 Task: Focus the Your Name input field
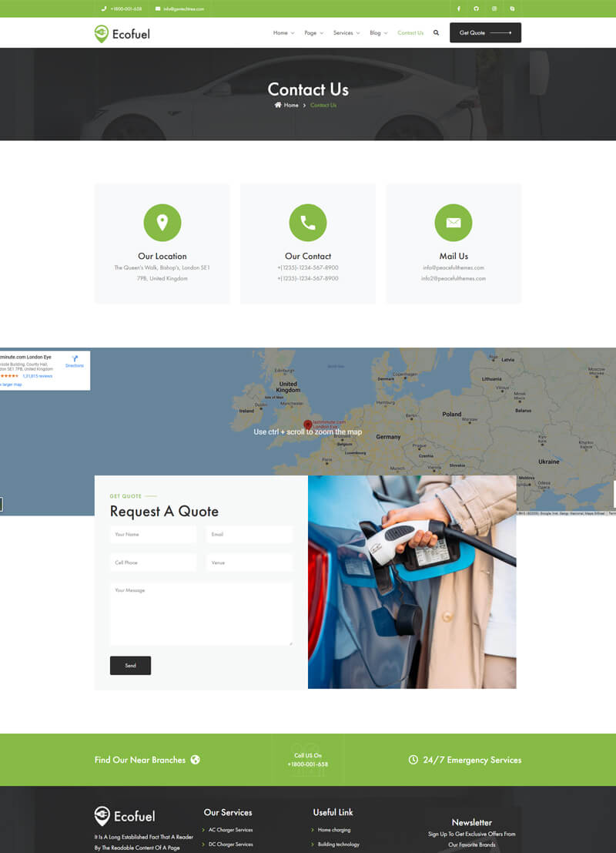tap(153, 534)
